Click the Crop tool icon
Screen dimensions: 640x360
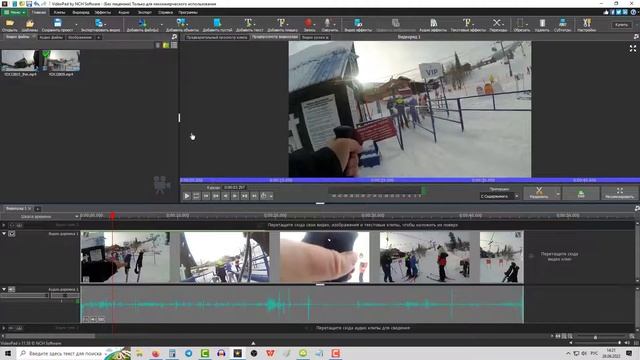pos(520,23)
